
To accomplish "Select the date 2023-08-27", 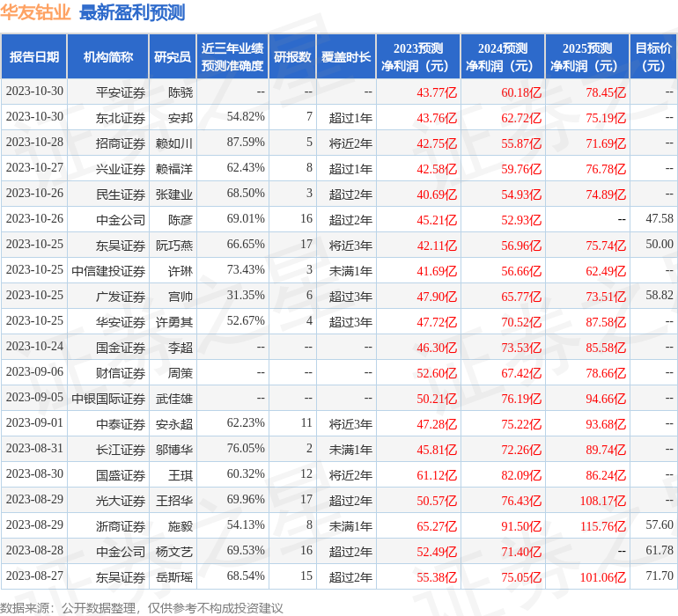I will pyautogui.click(x=34, y=576).
